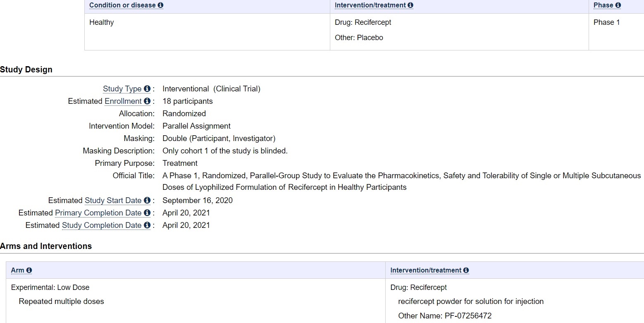Click the Condition or disease header link
Image resolution: width=644 pixels, height=323 pixels.
122,5
